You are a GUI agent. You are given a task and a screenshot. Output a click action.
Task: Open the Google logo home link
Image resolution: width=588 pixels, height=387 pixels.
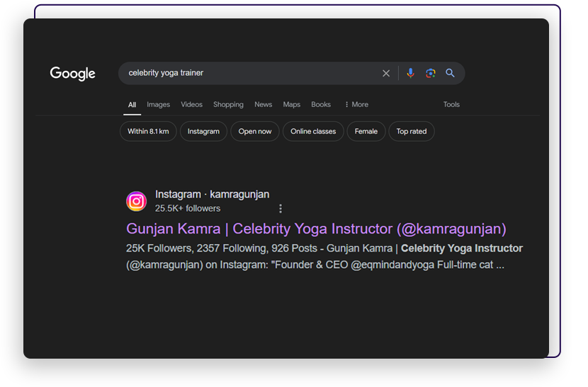(73, 74)
